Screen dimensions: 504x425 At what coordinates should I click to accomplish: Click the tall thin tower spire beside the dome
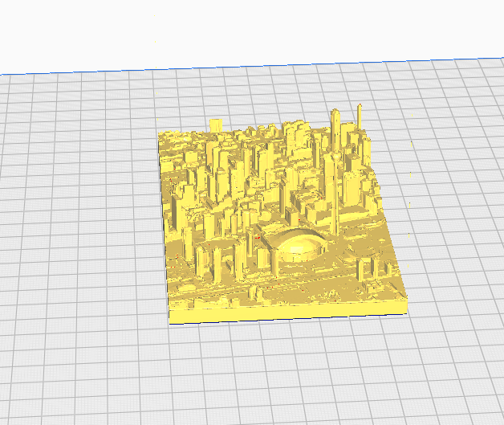(336, 193)
